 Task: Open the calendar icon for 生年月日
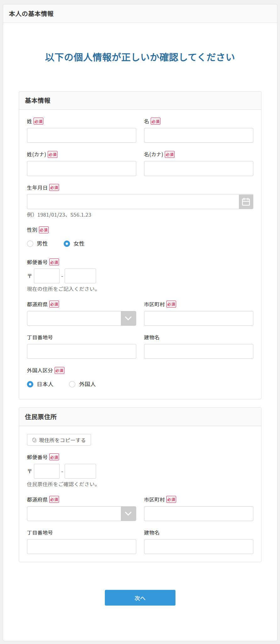click(x=246, y=201)
